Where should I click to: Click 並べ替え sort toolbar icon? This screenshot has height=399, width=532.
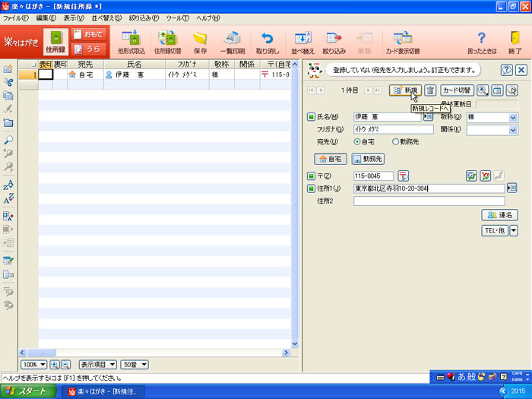tap(302, 42)
